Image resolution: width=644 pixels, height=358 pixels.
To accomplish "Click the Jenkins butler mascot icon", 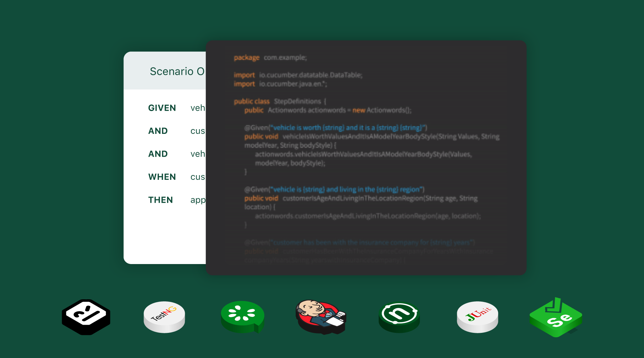I will tap(321, 317).
